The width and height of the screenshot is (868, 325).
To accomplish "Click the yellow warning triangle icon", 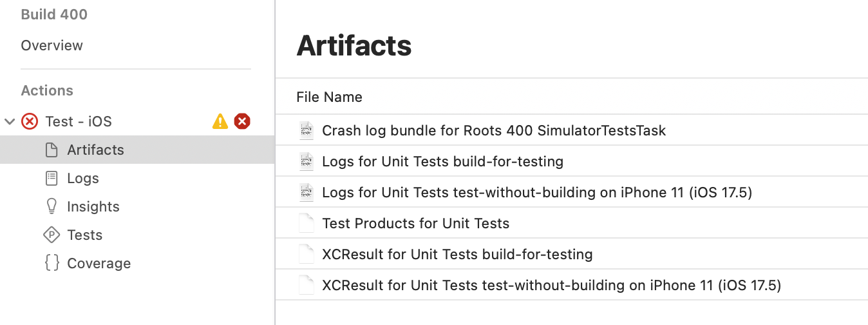I will [220, 121].
